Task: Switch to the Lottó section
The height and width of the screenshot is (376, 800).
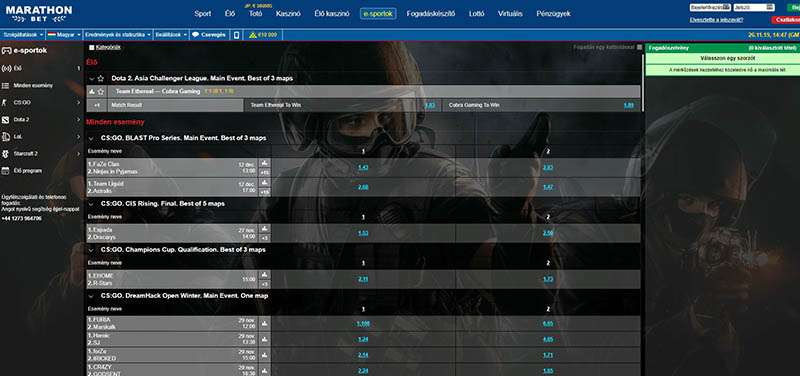Action: click(x=477, y=14)
